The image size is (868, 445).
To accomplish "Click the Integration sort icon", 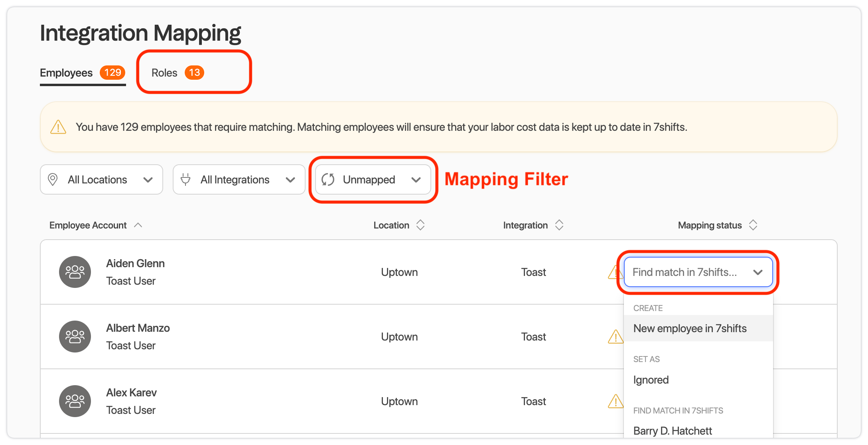I will point(559,225).
